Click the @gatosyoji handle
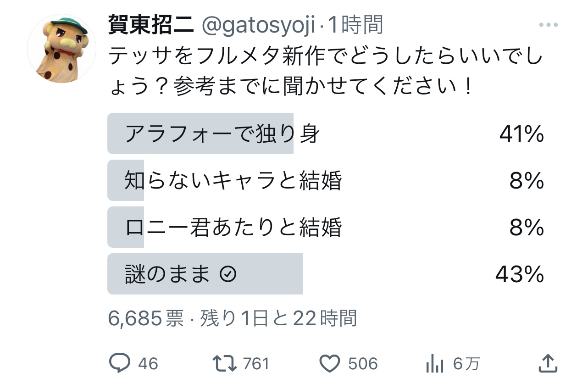Screen dimensions: 588x389 259,26
